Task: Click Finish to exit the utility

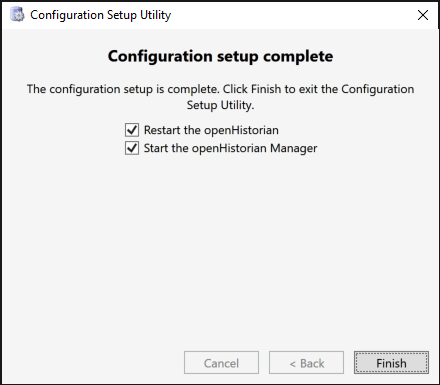Action: [391, 363]
